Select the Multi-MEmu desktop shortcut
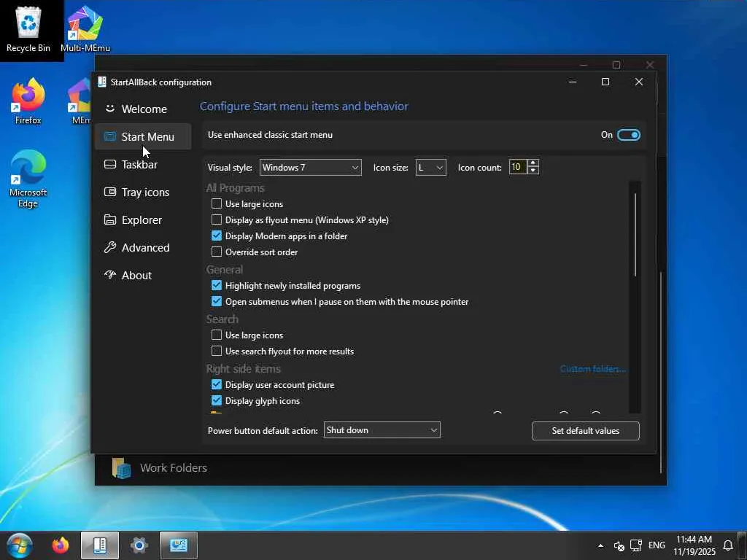Viewport: 747px width, 560px height. [x=85, y=29]
